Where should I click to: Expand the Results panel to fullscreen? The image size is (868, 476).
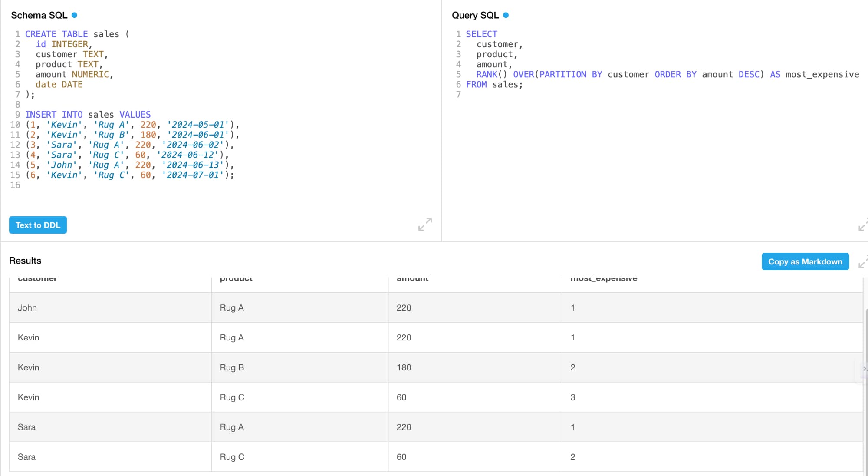click(863, 261)
